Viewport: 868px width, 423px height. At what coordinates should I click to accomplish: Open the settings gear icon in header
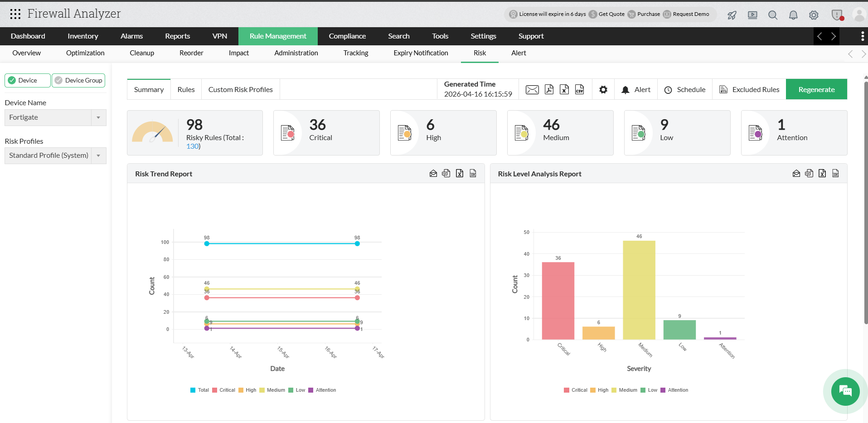[x=814, y=15]
